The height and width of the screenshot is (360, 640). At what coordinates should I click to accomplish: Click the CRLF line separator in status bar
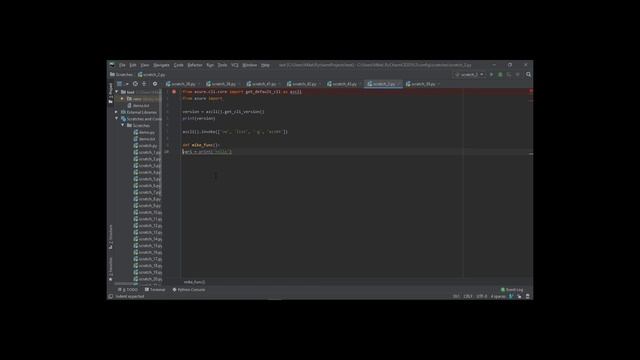pos(468,296)
